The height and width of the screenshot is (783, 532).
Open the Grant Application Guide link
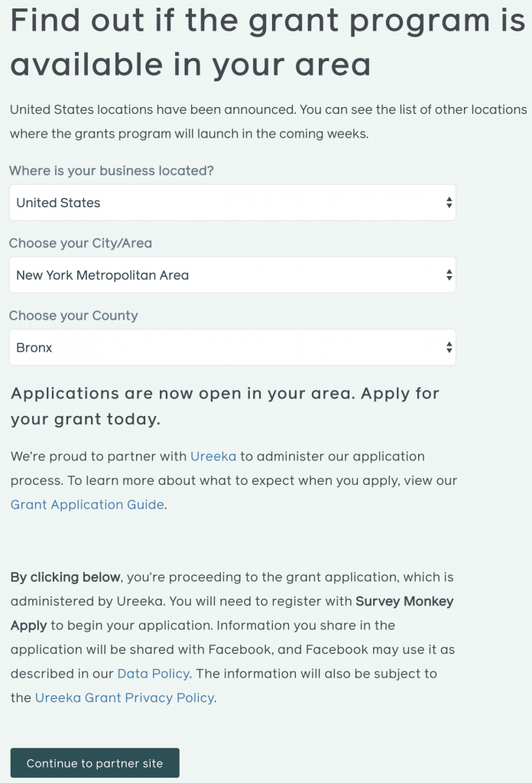(87, 505)
